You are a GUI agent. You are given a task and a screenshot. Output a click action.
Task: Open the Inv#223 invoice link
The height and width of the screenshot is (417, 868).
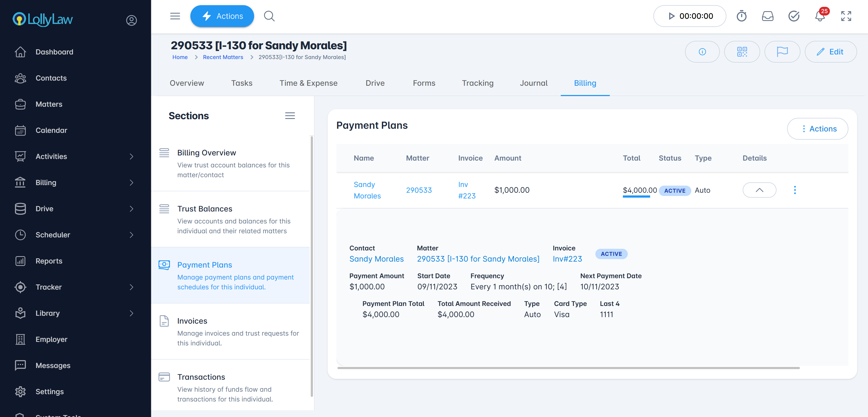tap(567, 259)
